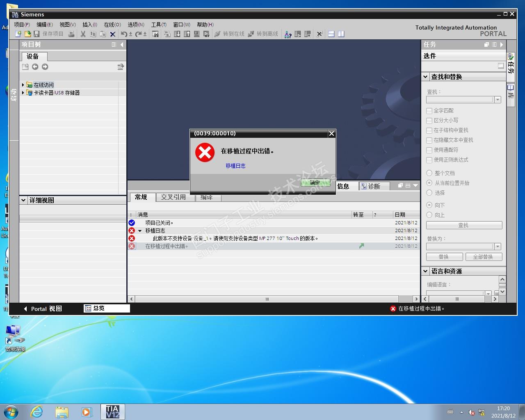Screen dimensions: 525x420
Task: Click the Overview button (总览) in the bottom bar
Action: click(107, 308)
